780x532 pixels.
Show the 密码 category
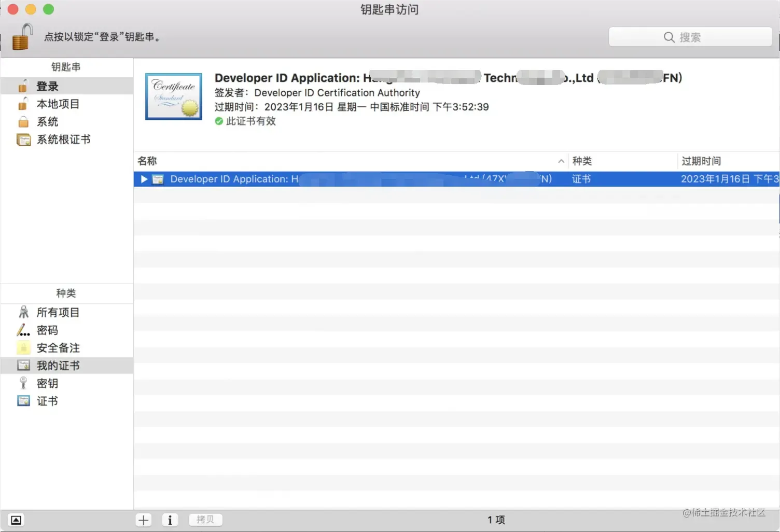pyautogui.click(x=67, y=330)
